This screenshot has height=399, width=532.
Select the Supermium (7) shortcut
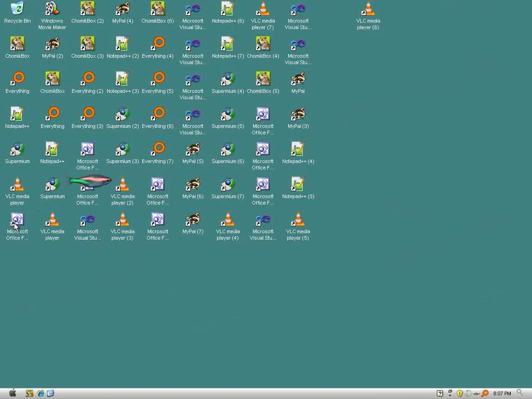tap(228, 188)
